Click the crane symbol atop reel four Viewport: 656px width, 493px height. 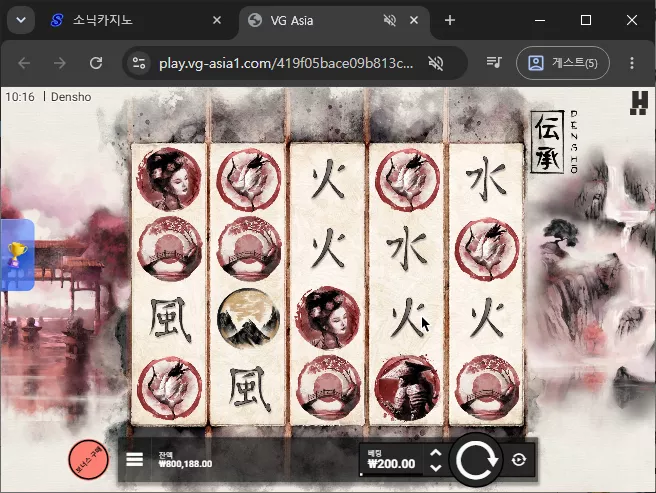(x=407, y=179)
